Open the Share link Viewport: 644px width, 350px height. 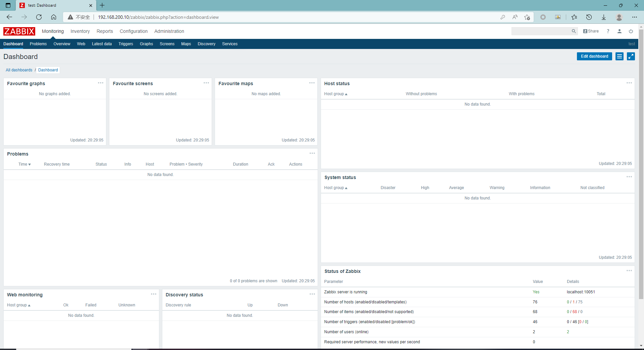(591, 31)
